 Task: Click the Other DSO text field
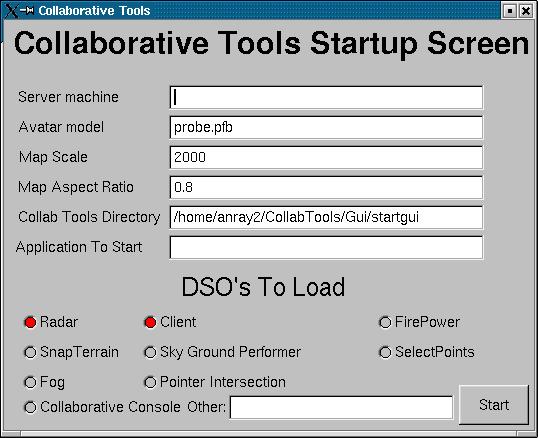point(341,407)
